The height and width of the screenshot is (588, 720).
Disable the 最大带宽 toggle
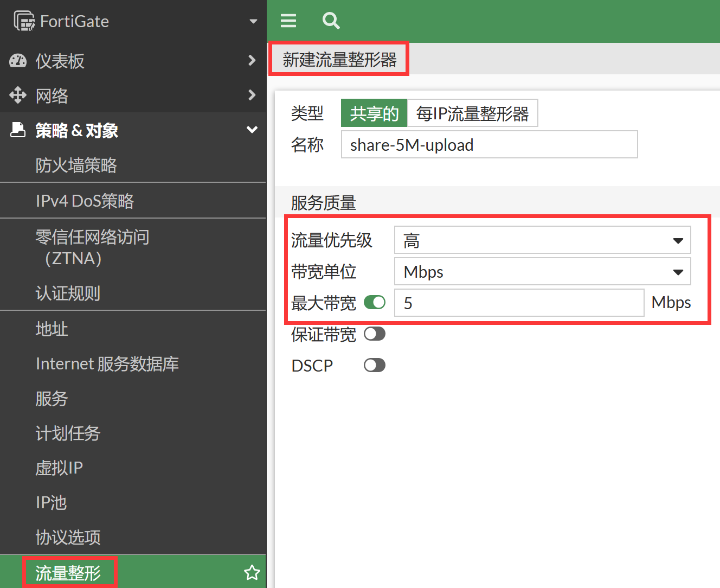point(374,302)
